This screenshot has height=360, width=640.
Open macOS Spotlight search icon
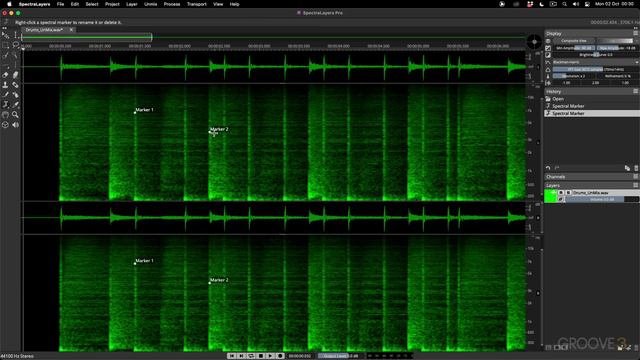click(x=564, y=4)
